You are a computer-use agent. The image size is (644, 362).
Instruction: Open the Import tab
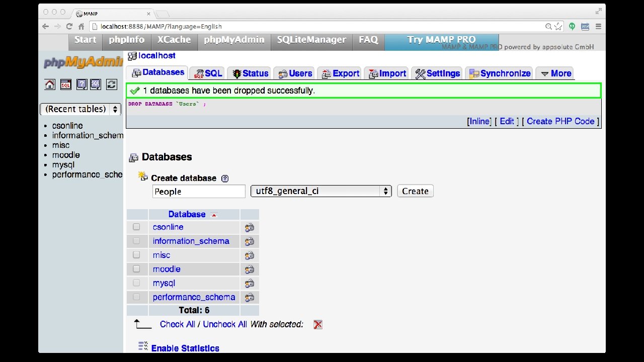(387, 73)
